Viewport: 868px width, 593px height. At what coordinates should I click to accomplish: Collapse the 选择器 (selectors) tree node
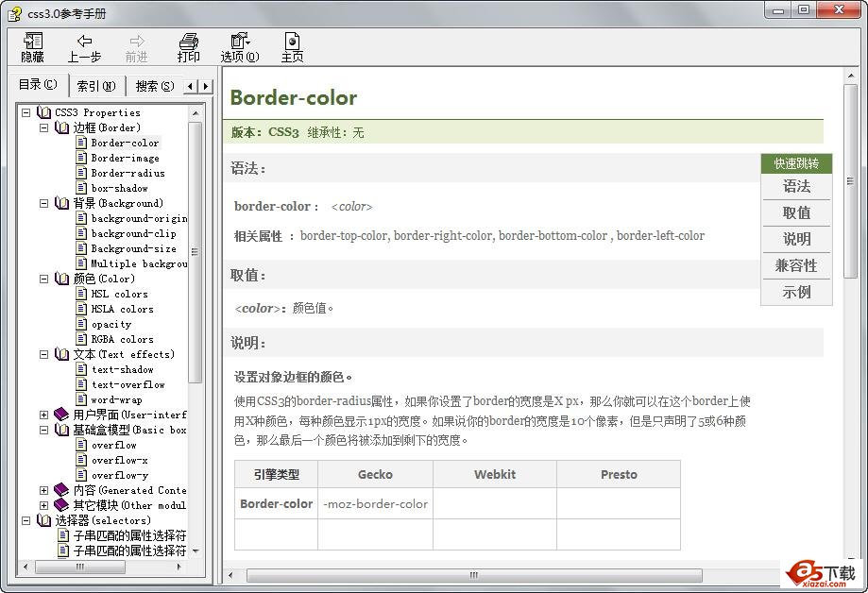pyautogui.click(x=26, y=520)
